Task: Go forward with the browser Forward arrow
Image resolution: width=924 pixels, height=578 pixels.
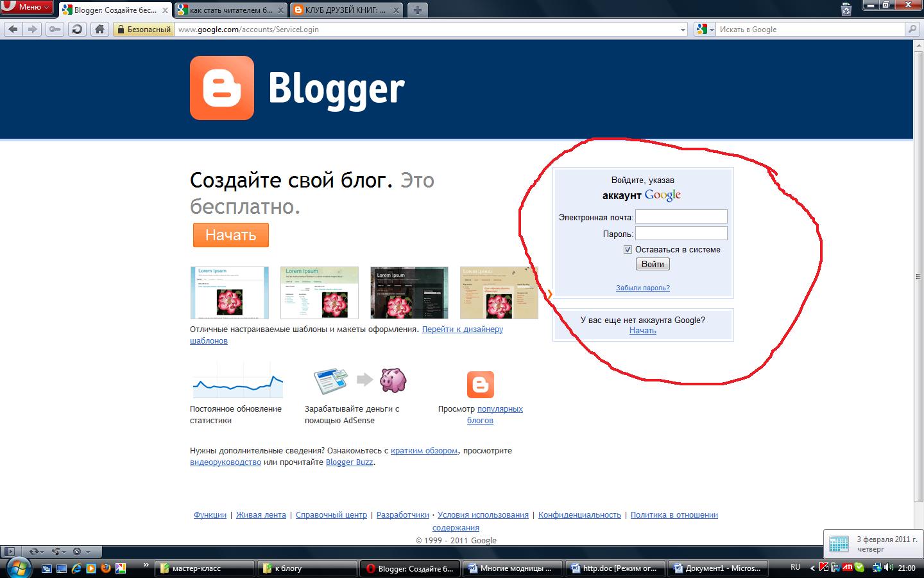Action: click(33, 29)
